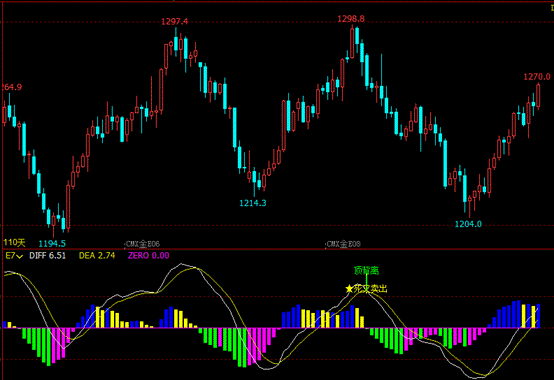The width and height of the screenshot is (554, 380).
Task: Select the DEA 2.74 indicator label
Action: click(97, 255)
